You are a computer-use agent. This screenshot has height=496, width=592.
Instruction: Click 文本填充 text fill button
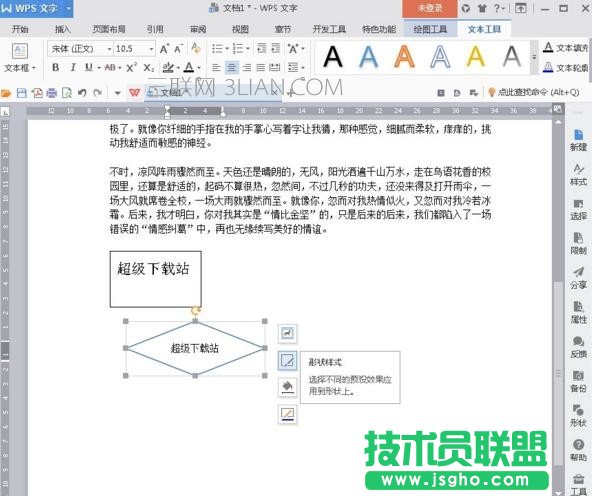click(x=566, y=48)
